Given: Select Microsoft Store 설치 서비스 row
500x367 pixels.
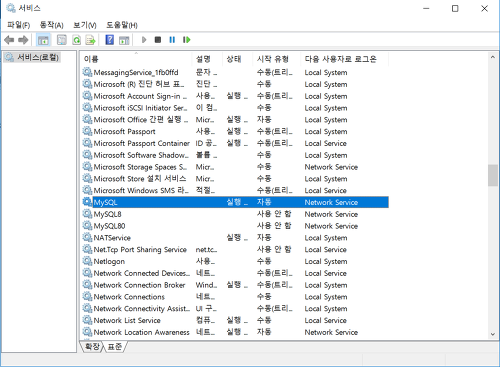Looking at the screenshot, I should (235, 179).
